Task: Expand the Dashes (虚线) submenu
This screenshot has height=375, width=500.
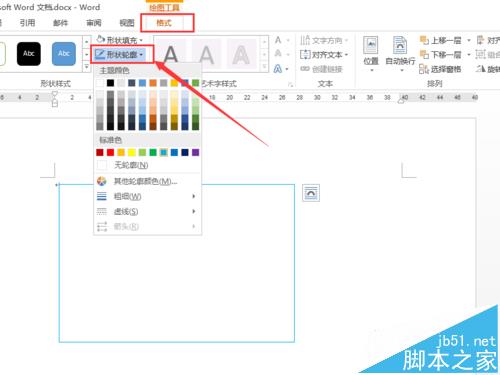Action: tap(147, 211)
